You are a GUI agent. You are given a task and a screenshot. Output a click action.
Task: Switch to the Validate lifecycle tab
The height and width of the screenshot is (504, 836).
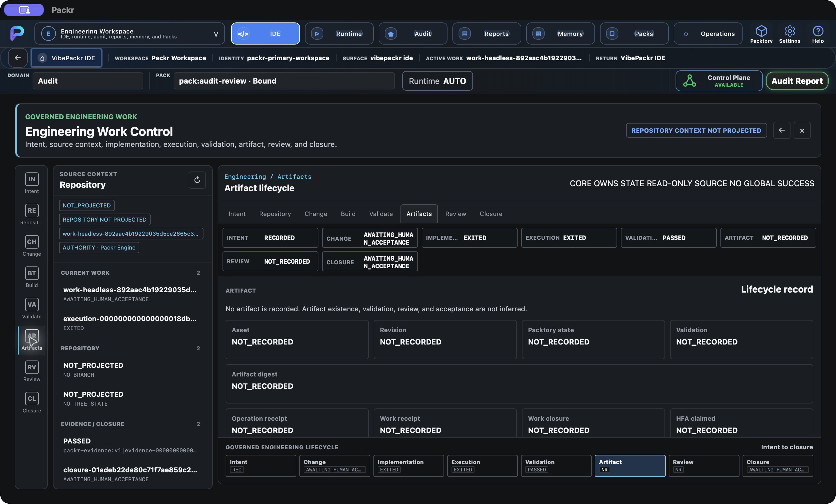tap(381, 214)
